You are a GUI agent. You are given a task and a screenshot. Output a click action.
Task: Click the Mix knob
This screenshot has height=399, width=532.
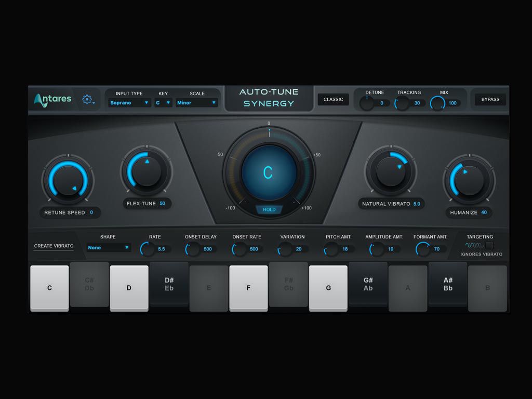(x=437, y=103)
